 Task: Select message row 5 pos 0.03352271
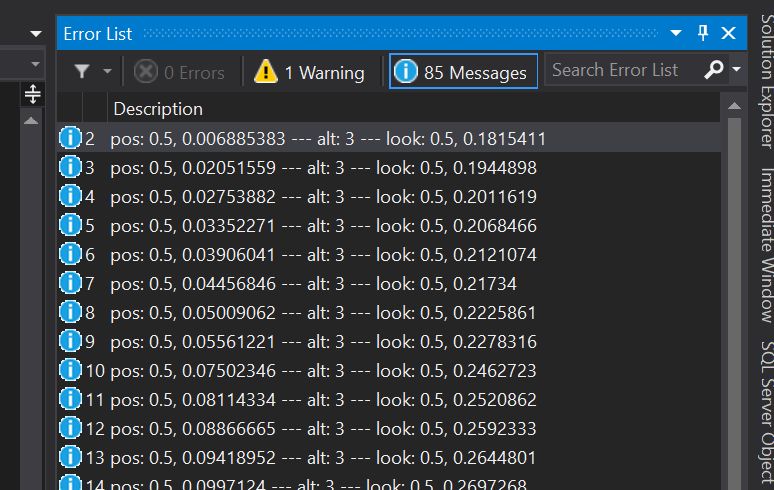[389, 226]
